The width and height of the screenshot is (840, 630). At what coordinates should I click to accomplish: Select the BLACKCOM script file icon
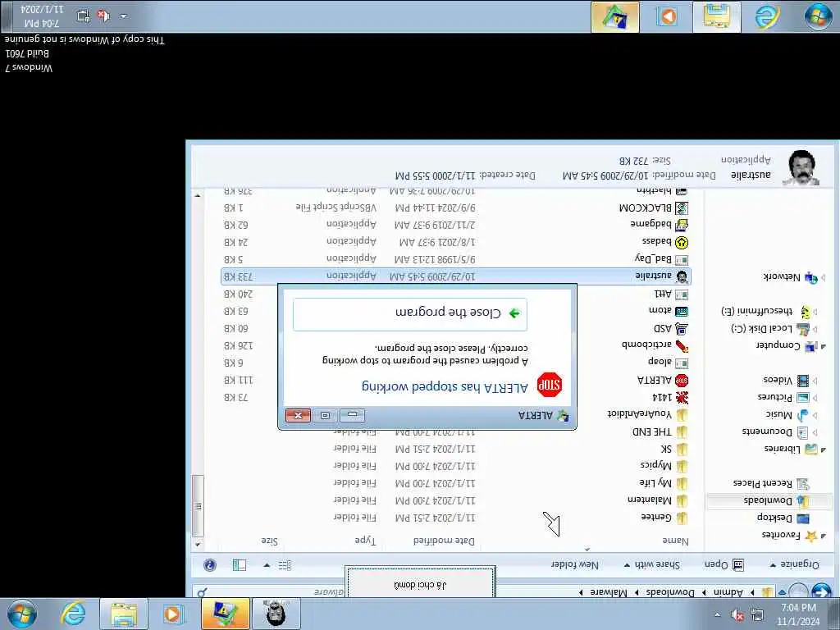coord(682,208)
